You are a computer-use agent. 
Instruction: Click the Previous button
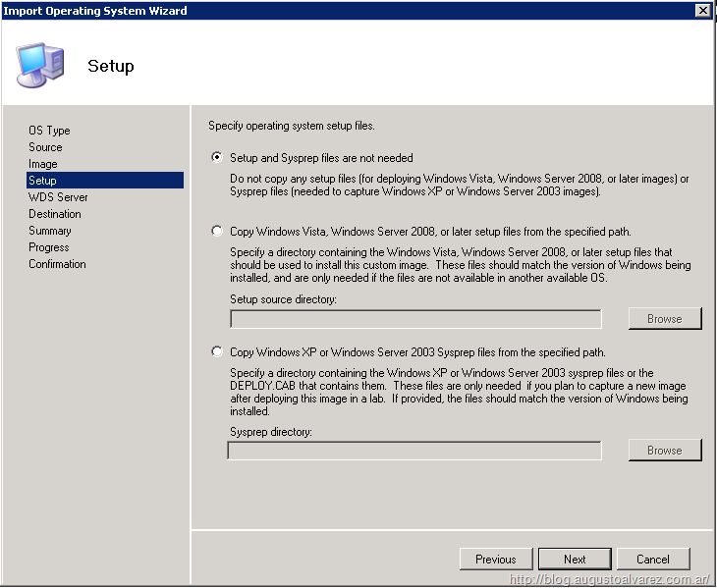click(x=496, y=559)
